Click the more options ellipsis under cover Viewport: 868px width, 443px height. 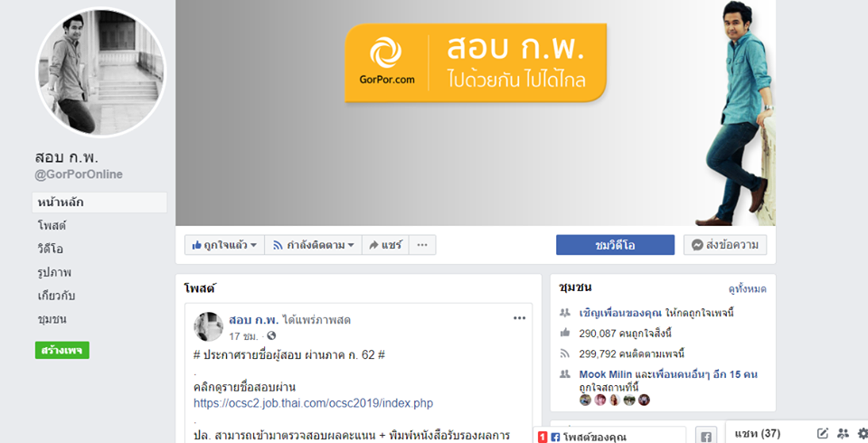(422, 245)
